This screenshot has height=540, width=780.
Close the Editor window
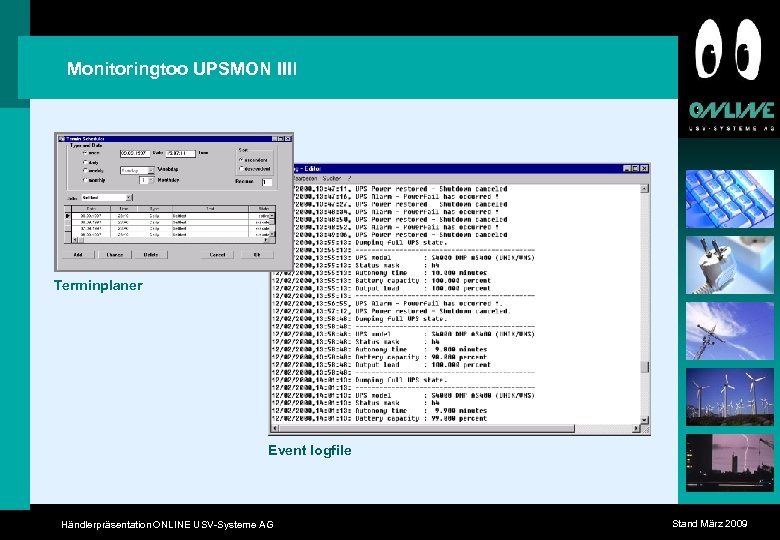click(x=644, y=169)
